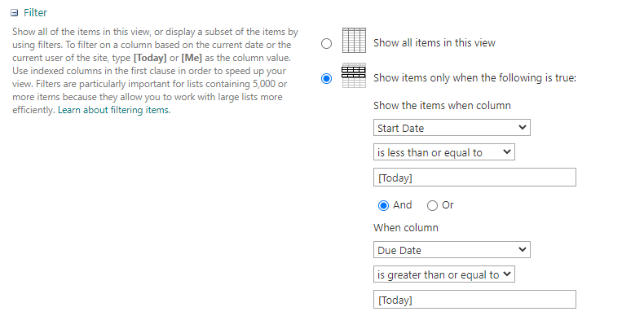Click the show all items grid icon
This screenshot has height=329, width=644.
click(x=353, y=42)
